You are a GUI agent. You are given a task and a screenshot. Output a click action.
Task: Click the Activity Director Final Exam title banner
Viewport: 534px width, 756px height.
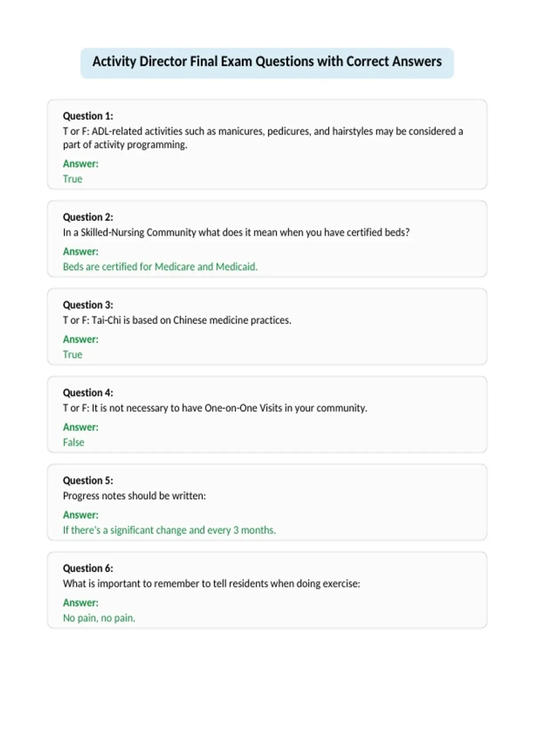[267, 63]
